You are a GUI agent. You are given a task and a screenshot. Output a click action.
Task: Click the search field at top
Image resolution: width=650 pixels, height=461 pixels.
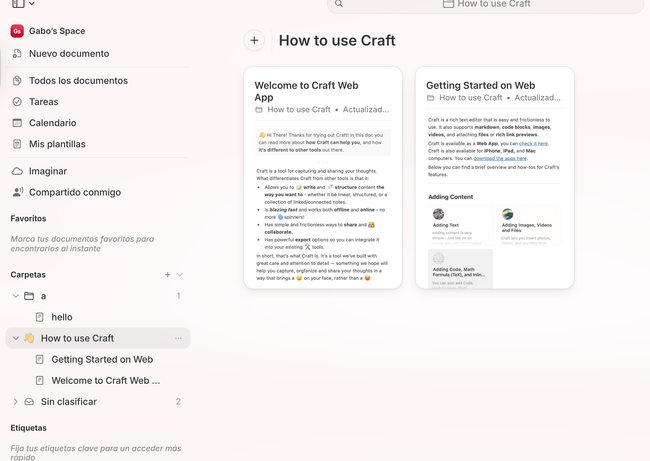point(485,5)
